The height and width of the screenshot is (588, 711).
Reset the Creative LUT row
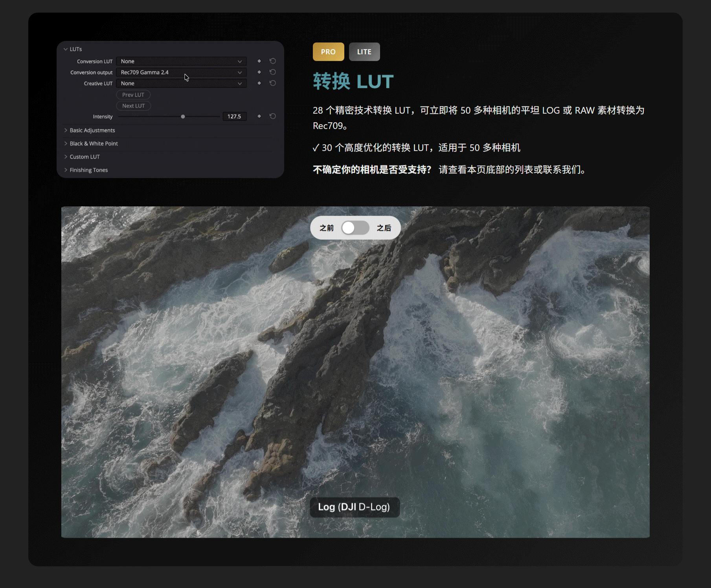[x=272, y=83]
